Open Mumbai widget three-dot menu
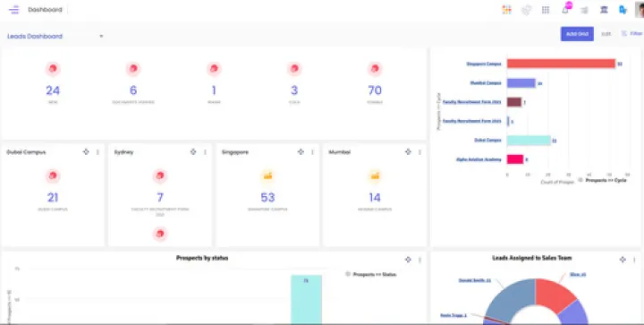644x325 pixels. click(419, 152)
